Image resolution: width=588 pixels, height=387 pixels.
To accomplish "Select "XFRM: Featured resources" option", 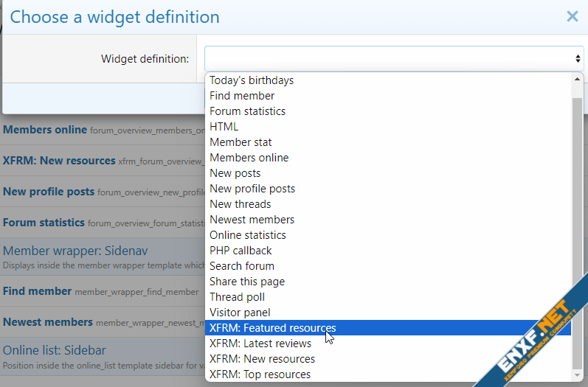I will pyautogui.click(x=272, y=328).
